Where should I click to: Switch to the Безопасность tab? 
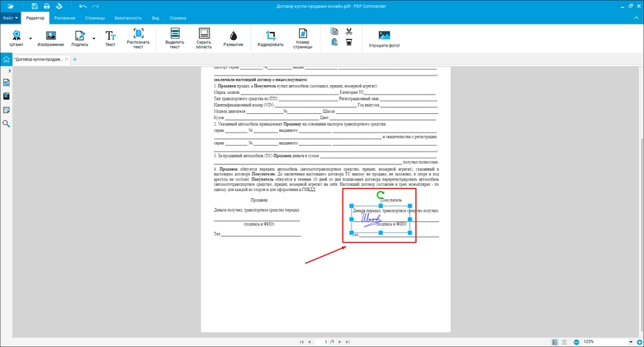(128, 18)
